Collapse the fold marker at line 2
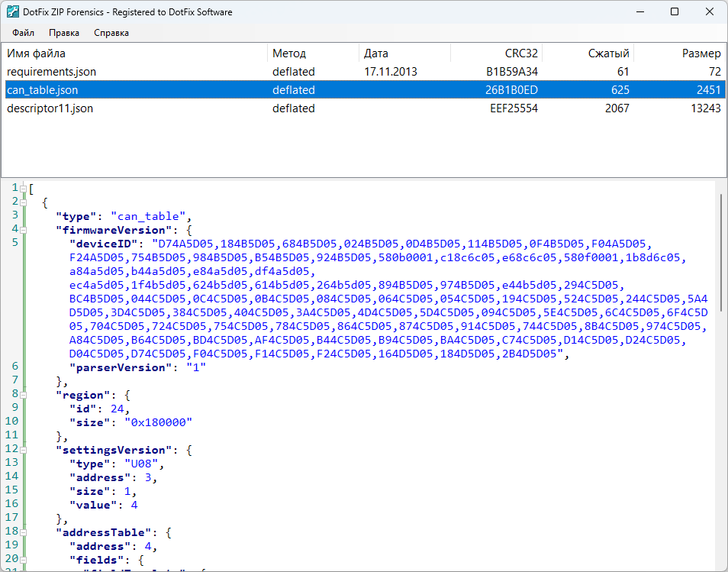 coord(23,202)
